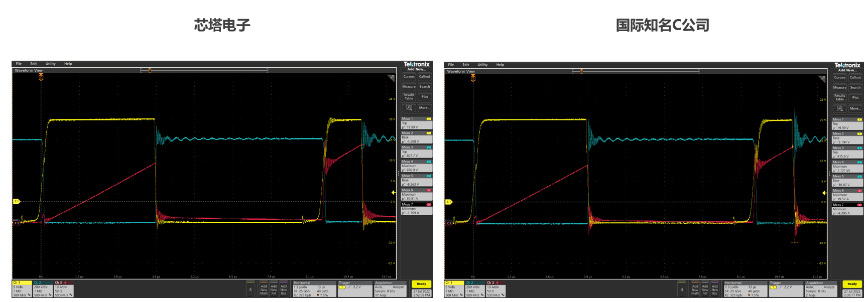Screen dimensions: 868x302
Task: Open Utility menu in right C公司 scope
Action: 482,65
